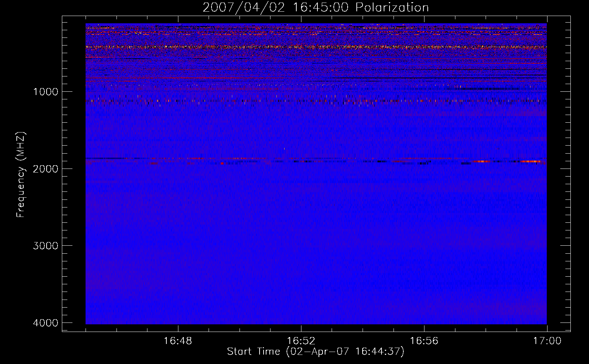The width and height of the screenshot is (589, 364).
Task: Click the 16:56 time tick label
Action: pyautogui.click(x=424, y=341)
